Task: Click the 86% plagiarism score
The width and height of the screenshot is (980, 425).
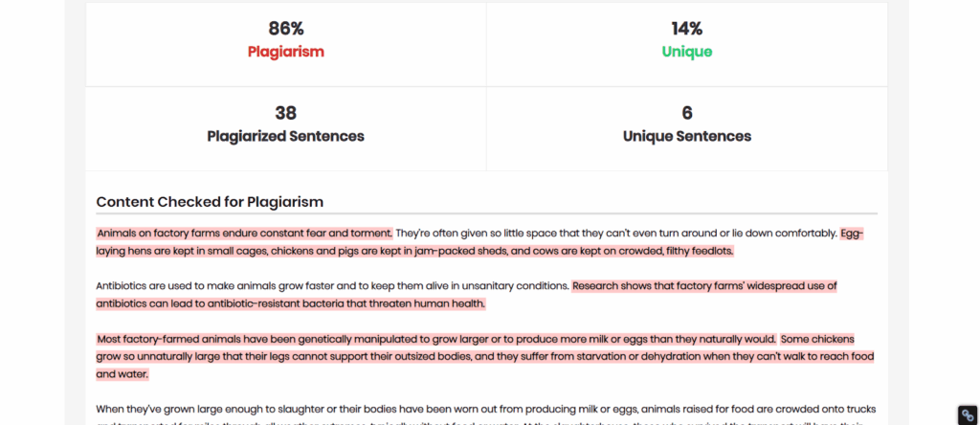Action: [x=285, y=29]
